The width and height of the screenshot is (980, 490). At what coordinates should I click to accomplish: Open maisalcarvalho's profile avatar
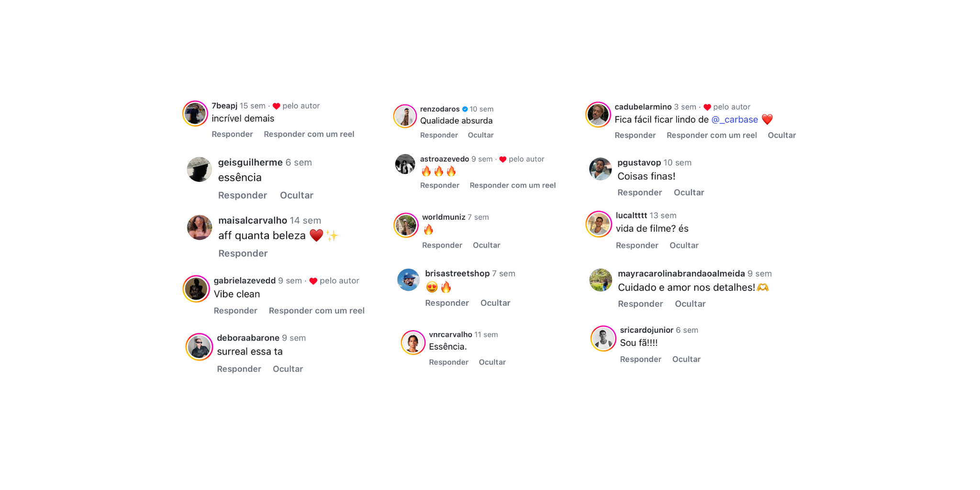coord(200,227)
